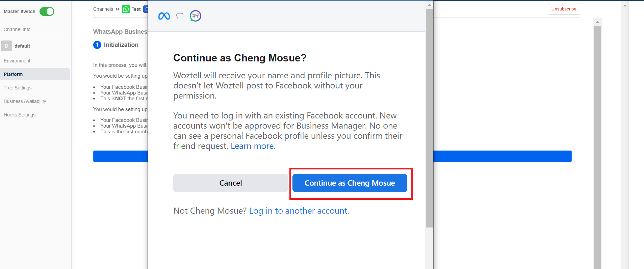Select Environment in the sidebar
Image resolution: width=644 pixels, height=269 pixels.
tap(17, 61)
